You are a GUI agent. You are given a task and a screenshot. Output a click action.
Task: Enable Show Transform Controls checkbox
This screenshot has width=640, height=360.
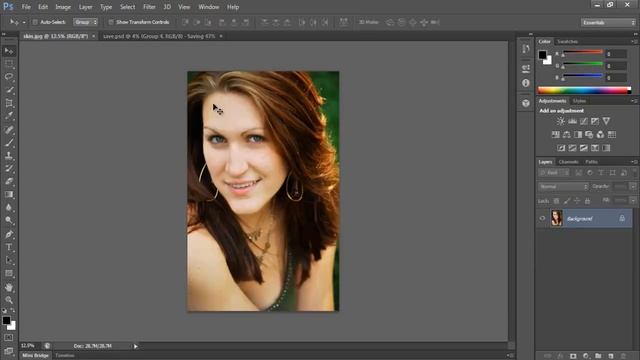click(x=111, y=22)
